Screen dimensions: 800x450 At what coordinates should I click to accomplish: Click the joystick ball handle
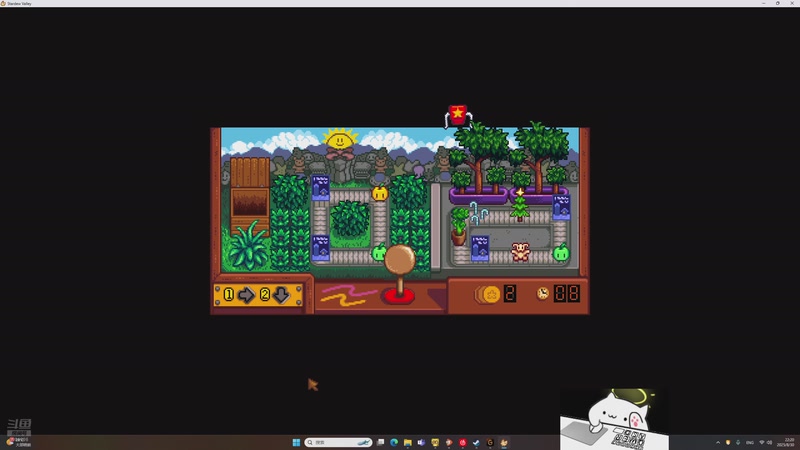399,259
